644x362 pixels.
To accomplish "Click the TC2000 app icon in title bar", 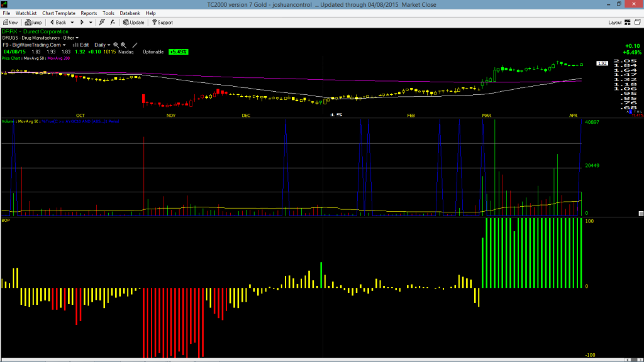I will pos(4,4).
